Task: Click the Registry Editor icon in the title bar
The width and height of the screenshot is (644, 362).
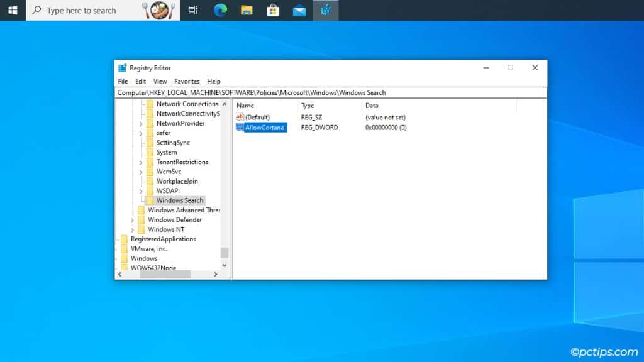Action: 121,68
